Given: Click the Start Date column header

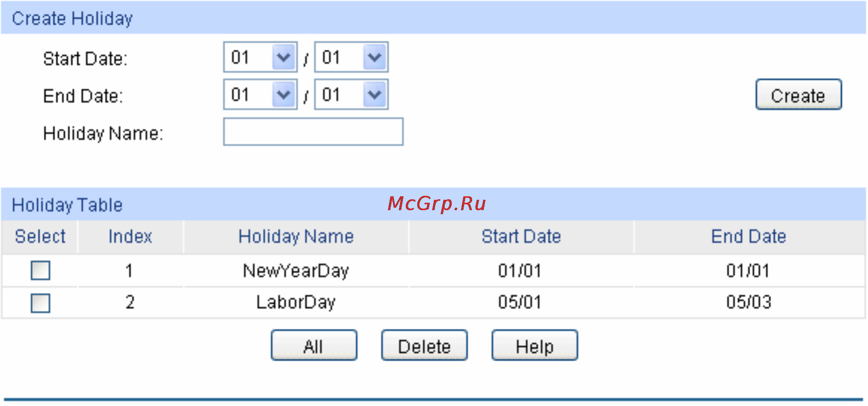Looking at the screenshot, I should [x=521, y=237].
